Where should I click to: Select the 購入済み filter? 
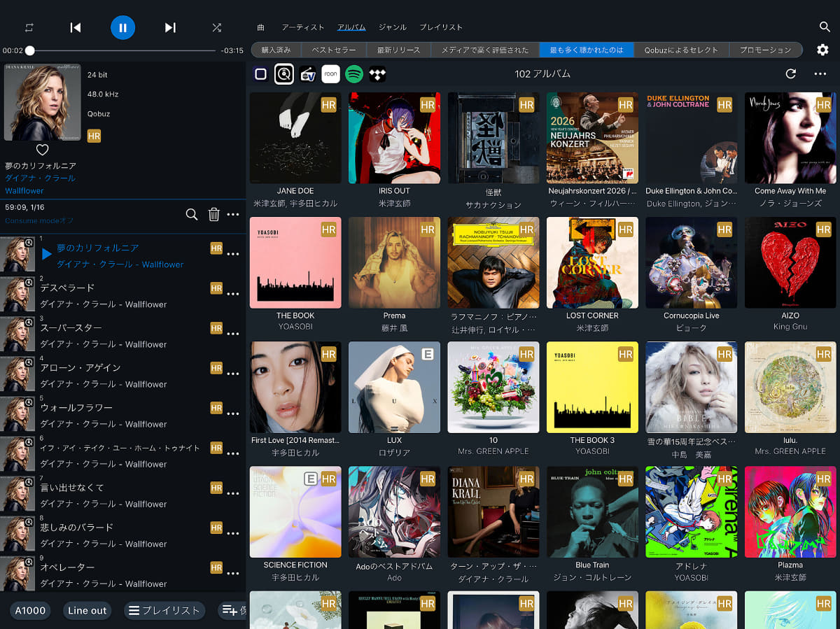tap(276, 50)
